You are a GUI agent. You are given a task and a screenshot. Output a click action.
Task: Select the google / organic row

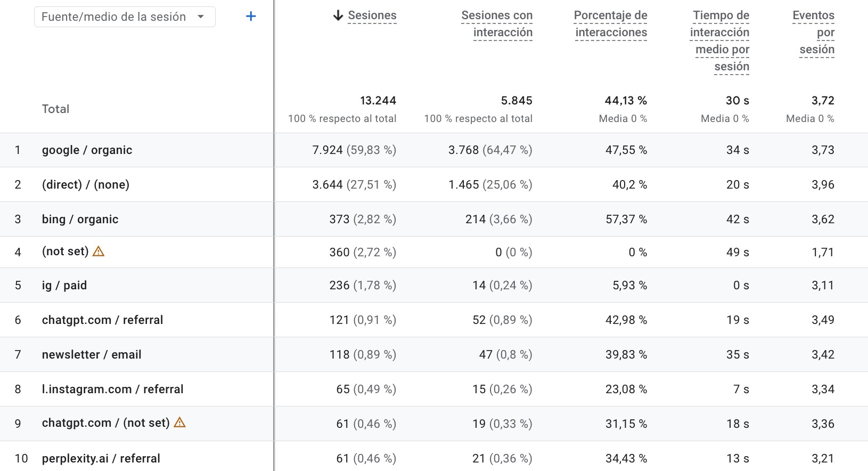tap(87, 150)
